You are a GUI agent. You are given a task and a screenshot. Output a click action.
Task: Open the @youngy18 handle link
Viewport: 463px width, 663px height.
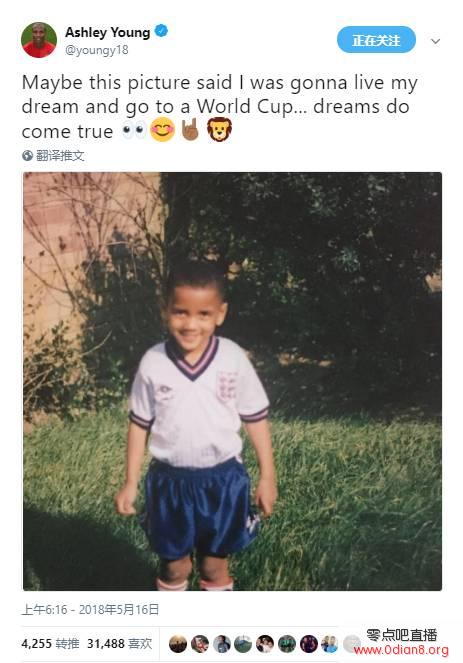(x=96, y=50)
